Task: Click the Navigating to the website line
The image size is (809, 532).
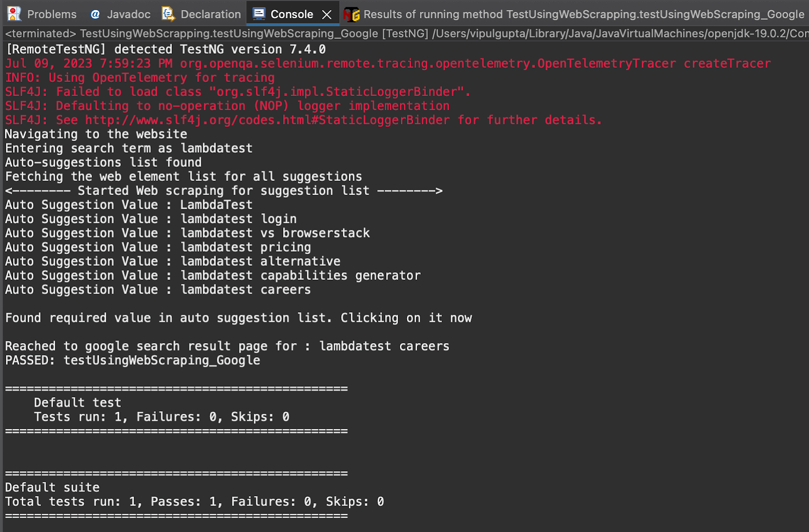Action: pyautogui.click(x=96, y=134)
